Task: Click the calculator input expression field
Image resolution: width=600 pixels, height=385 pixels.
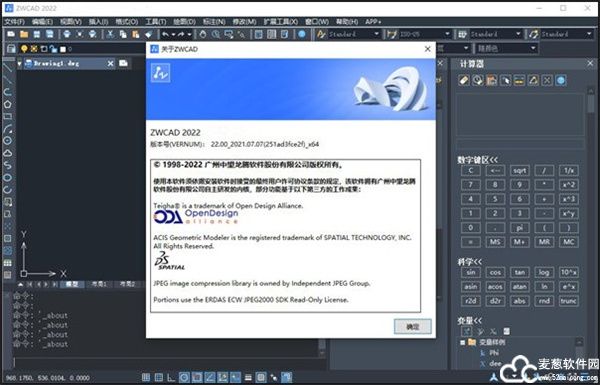Action: tap(520, 144)
